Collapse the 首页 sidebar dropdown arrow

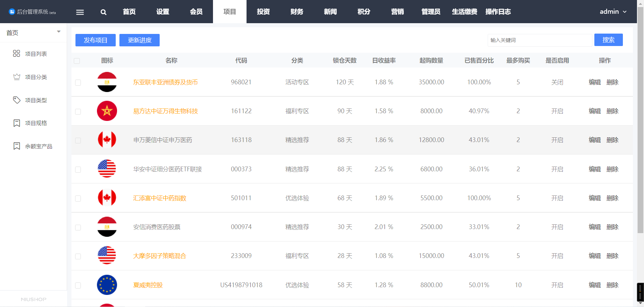59,32
